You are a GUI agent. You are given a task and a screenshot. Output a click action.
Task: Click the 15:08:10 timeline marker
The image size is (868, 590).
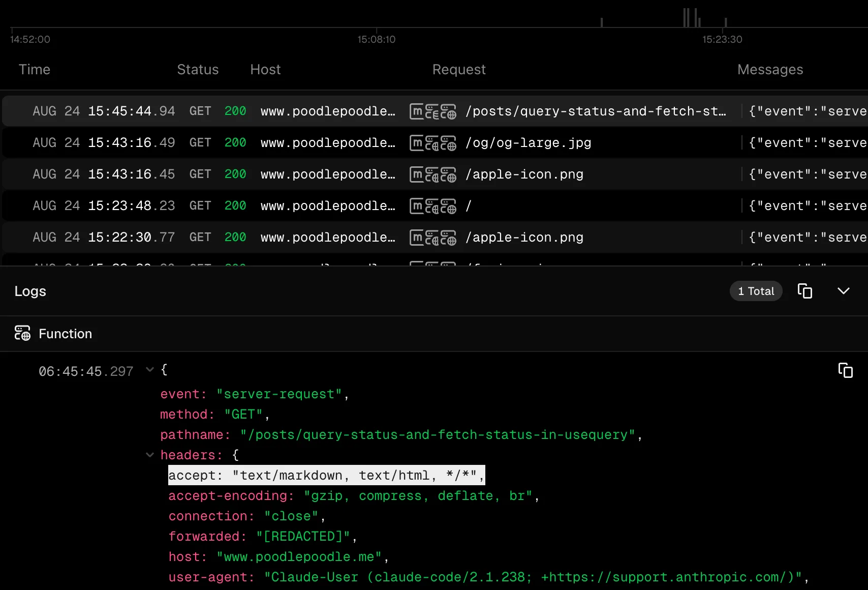[x=376, y=39]
